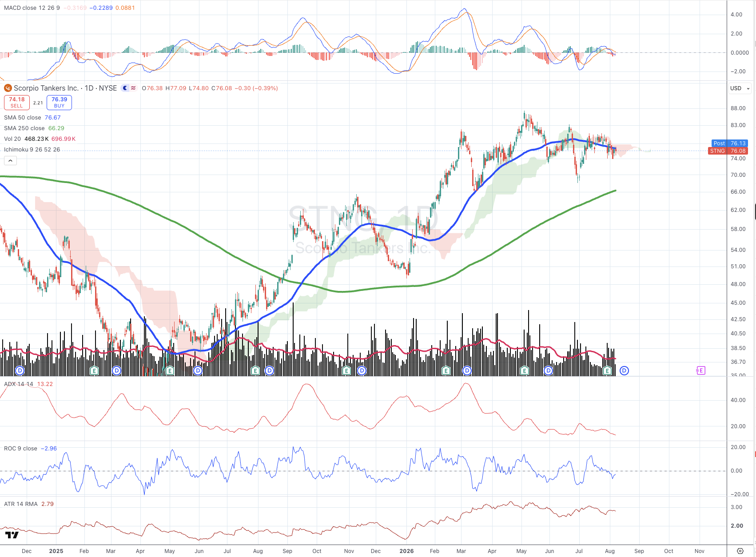
Task: Select the SMA 50 close legend
Action: [22, 117]
